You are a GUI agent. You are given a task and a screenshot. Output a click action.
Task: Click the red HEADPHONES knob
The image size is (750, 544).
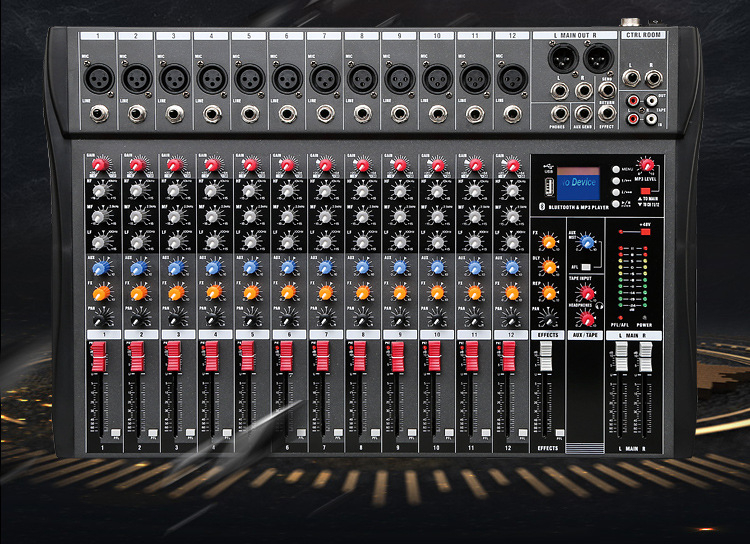[x=585, y=318]
